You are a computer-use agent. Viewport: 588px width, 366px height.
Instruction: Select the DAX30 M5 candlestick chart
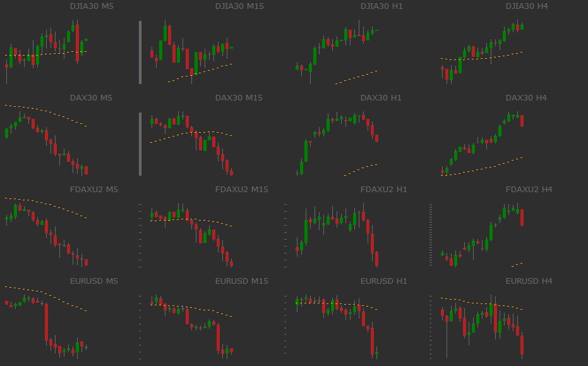point(46,140)
